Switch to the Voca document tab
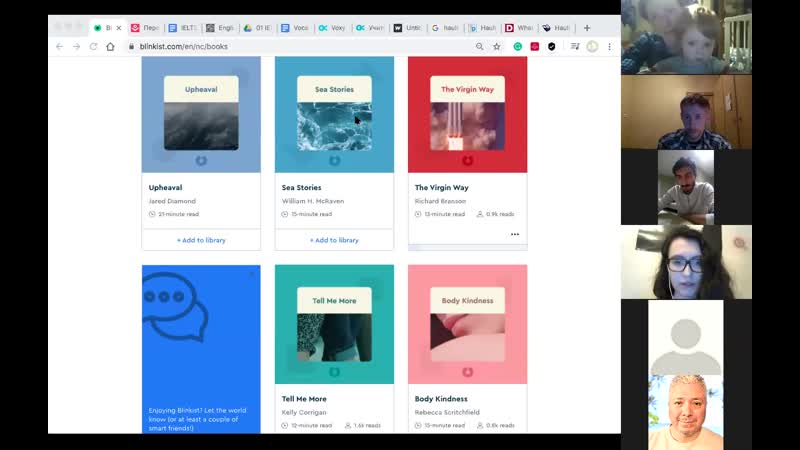The image size is (800, 450). [294, 28]
